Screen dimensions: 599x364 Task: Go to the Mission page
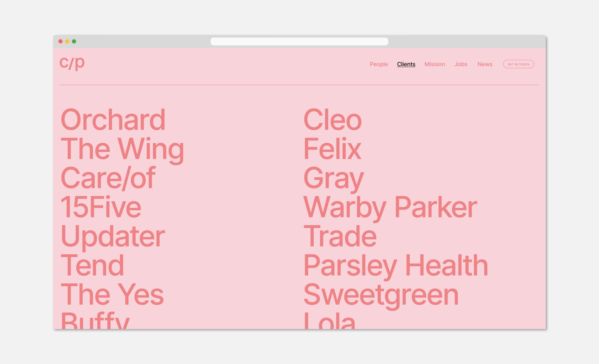435,64
